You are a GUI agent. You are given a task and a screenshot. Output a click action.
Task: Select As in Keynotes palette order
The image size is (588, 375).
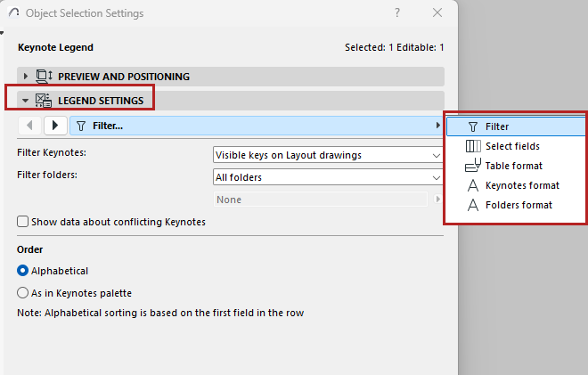(x=23, y=292)
